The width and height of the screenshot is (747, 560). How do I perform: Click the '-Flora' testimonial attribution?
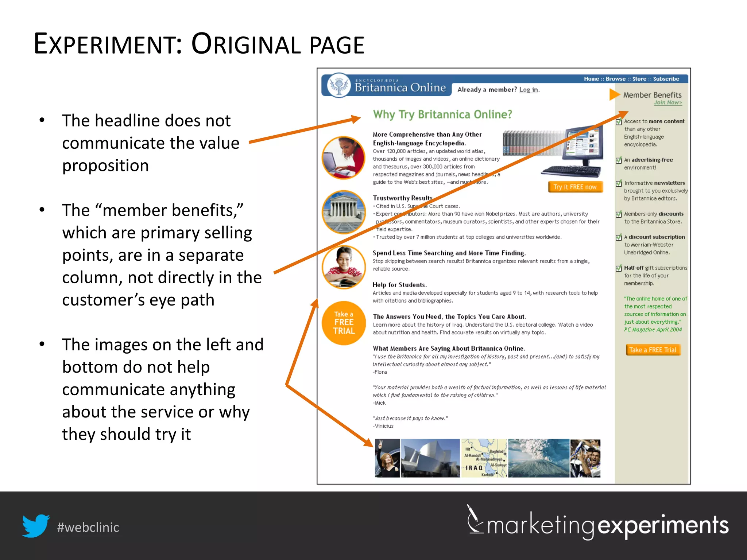point(380,372)
